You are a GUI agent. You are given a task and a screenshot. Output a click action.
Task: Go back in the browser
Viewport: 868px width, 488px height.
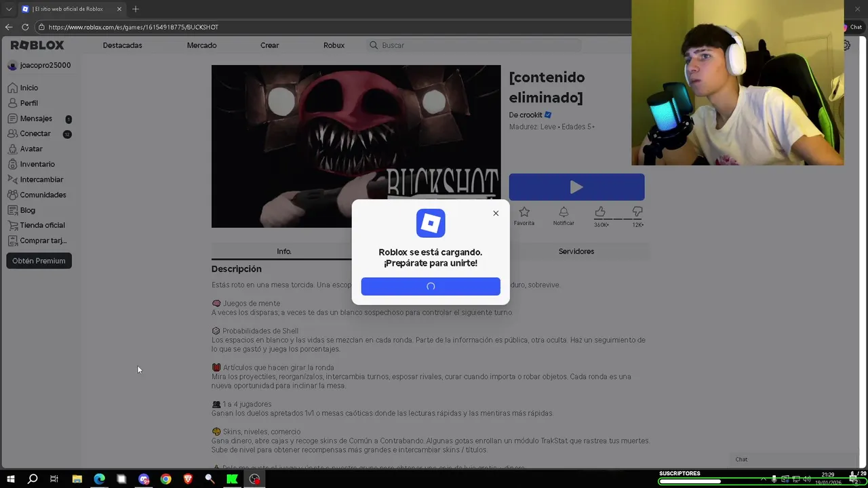point(9,27)
